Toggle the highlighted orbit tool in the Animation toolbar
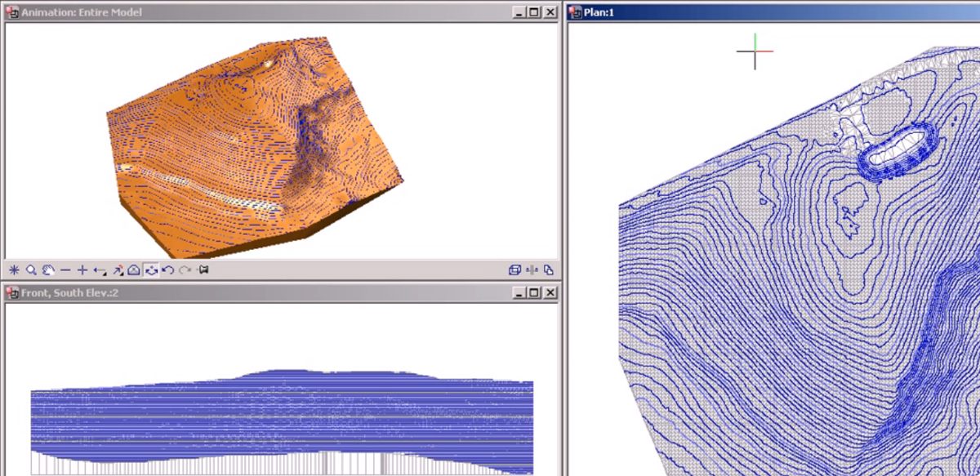Image resolution: width=980 pixels, height=476 pixels. 151,269
